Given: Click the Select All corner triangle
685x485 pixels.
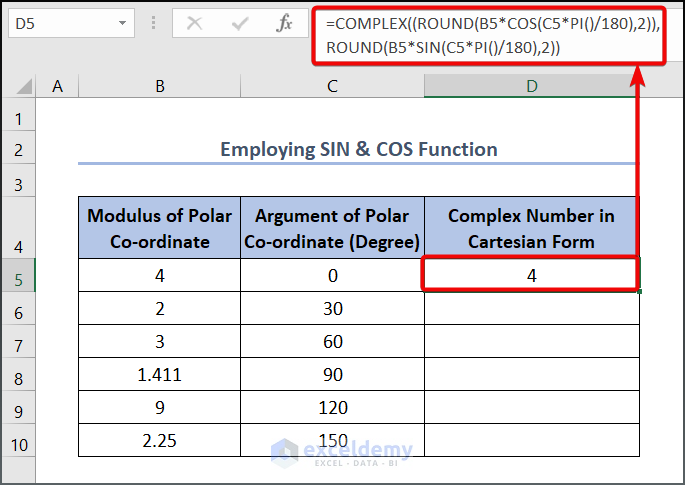Looking at the screenshot, I should 24,86.
